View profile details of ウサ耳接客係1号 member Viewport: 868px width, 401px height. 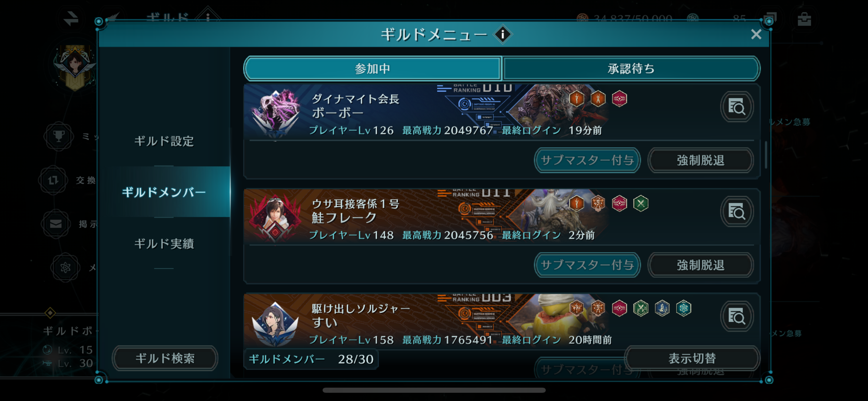737,212
